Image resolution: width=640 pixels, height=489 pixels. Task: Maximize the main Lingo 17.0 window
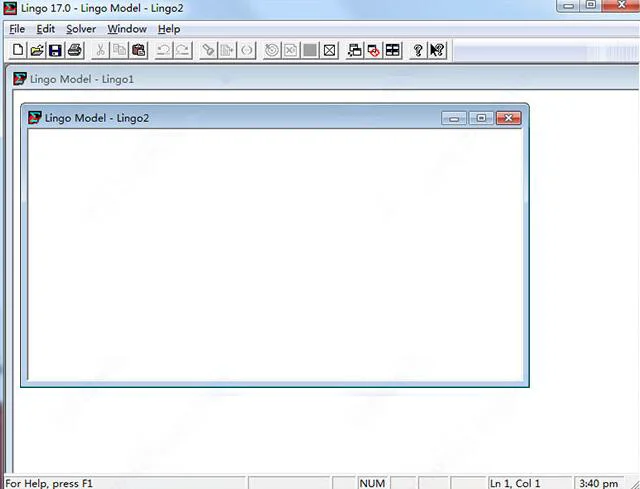[x=591, y=6]
